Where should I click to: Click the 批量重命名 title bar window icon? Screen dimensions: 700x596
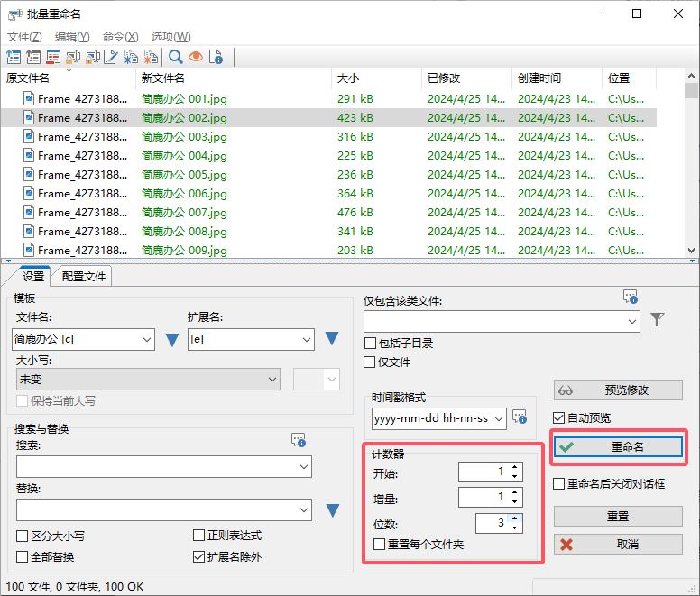point(14,14)
